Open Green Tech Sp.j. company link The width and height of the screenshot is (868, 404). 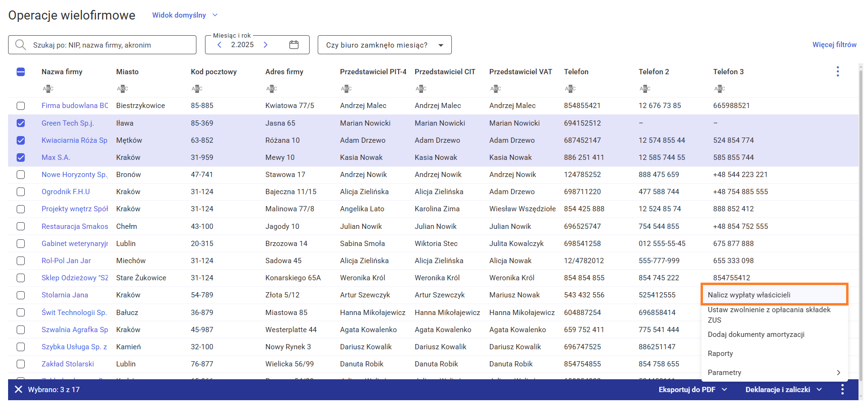(x=68, y=123)
